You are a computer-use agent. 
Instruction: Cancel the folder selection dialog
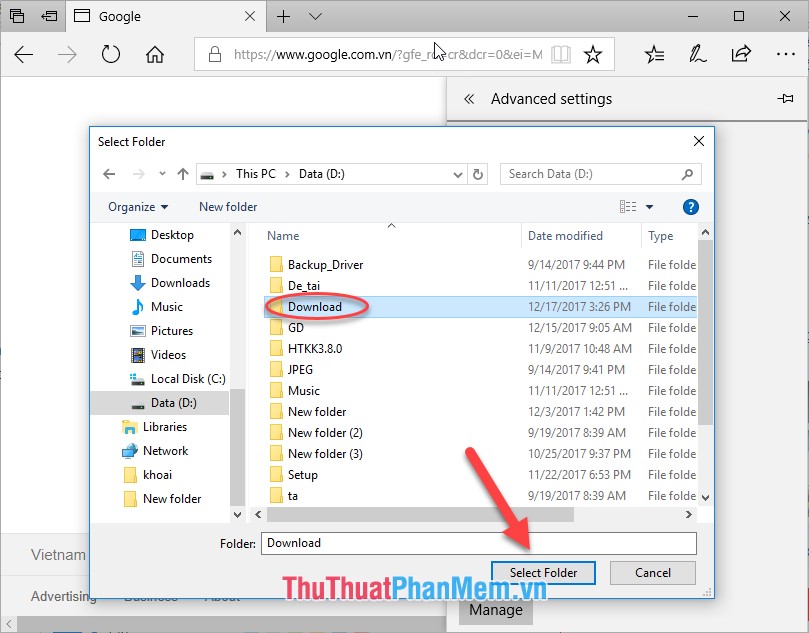pos(652,572)
